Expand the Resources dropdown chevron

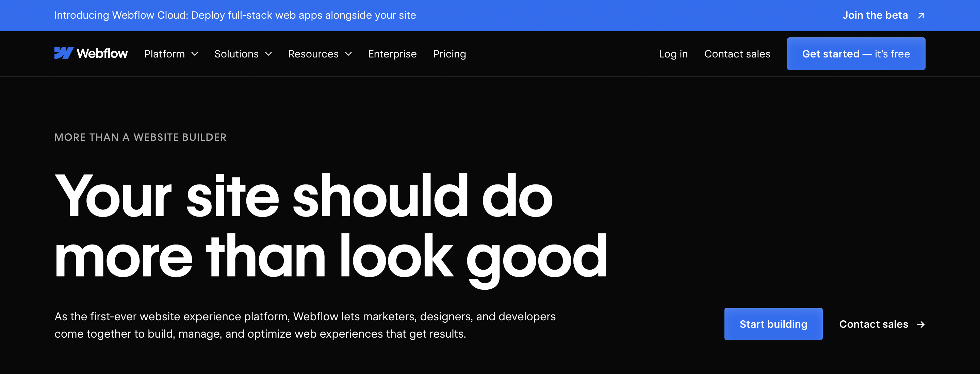point(348,54)
